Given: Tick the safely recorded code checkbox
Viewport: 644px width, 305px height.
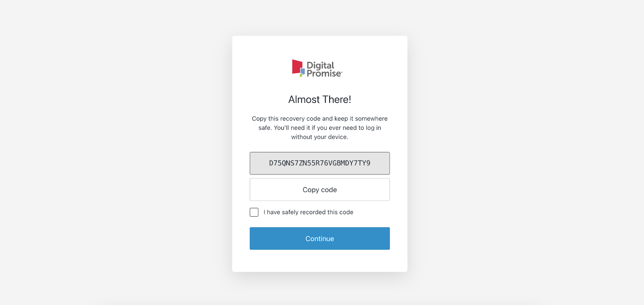Looking at the screenshot, I should pos(254,212).
